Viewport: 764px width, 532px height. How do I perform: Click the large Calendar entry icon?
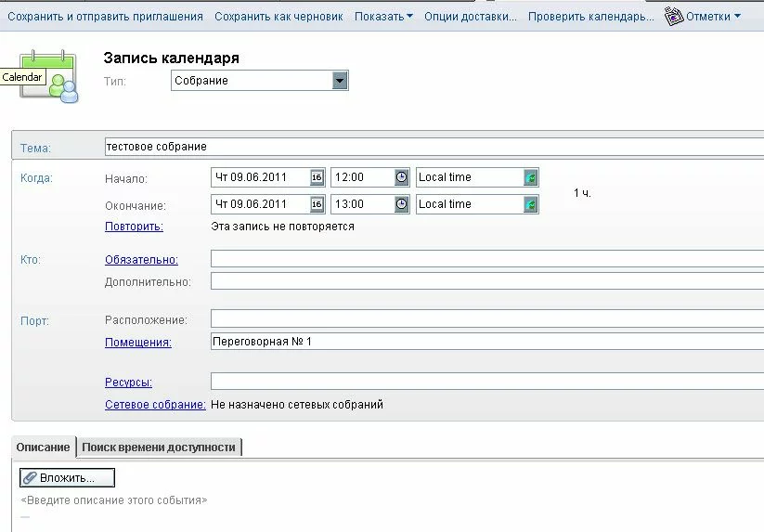click(48, 78)
